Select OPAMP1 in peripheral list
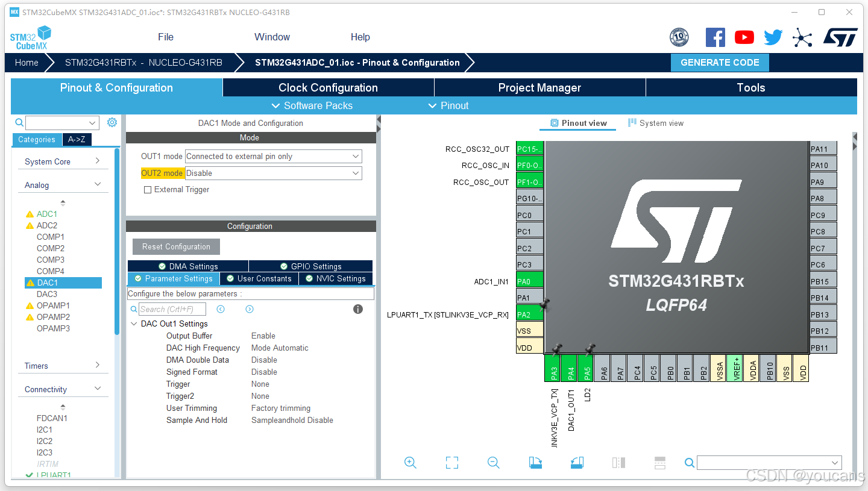Screen dimensions: 868x491 [53, 305]
